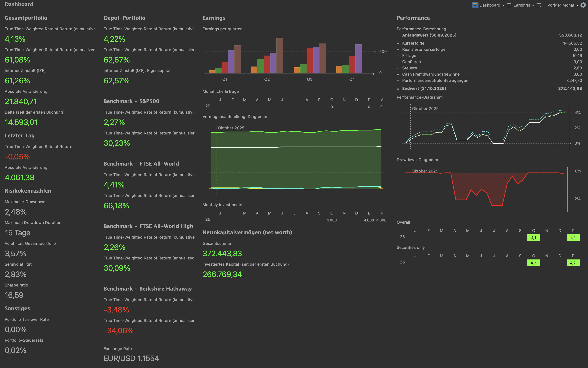The height and width of the screenshot is (368, 588).
Task: Open dashboard settings gear icon
Action: tap(583, 5)
